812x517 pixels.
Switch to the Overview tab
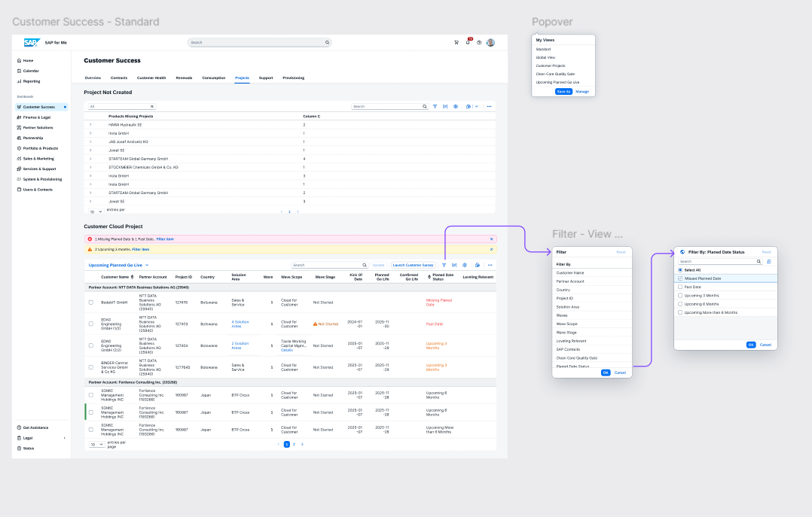tap(93, 78)
